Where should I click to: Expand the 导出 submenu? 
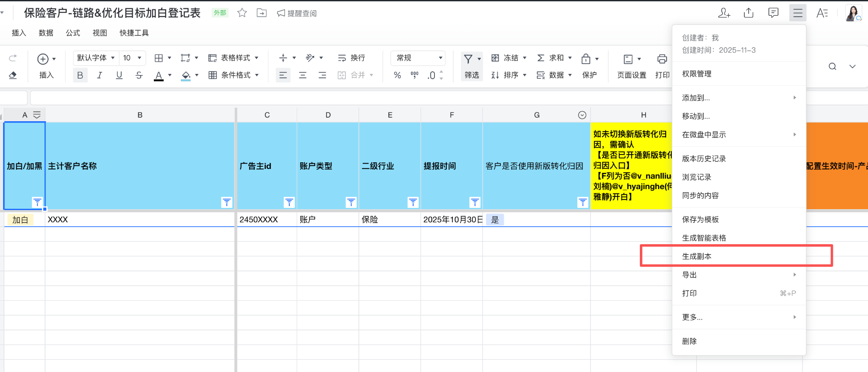click(739, 275)
